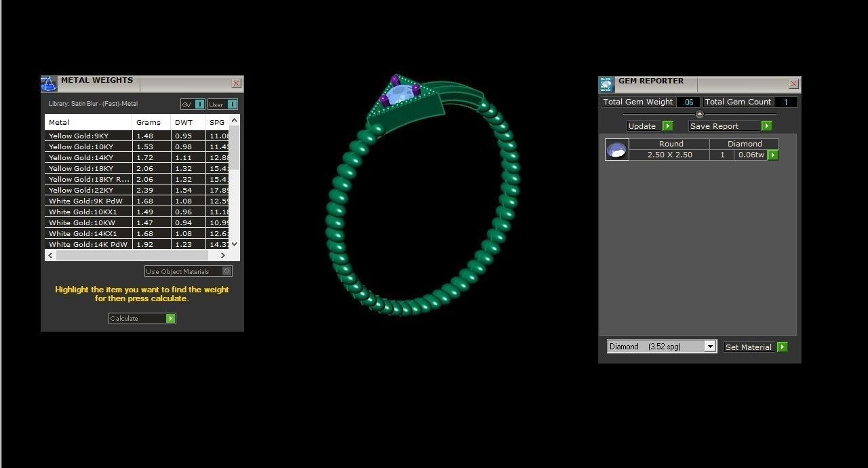This screenshot has width=868, height=468.
Task: Click the DWT column header
Action: (188, 123)
